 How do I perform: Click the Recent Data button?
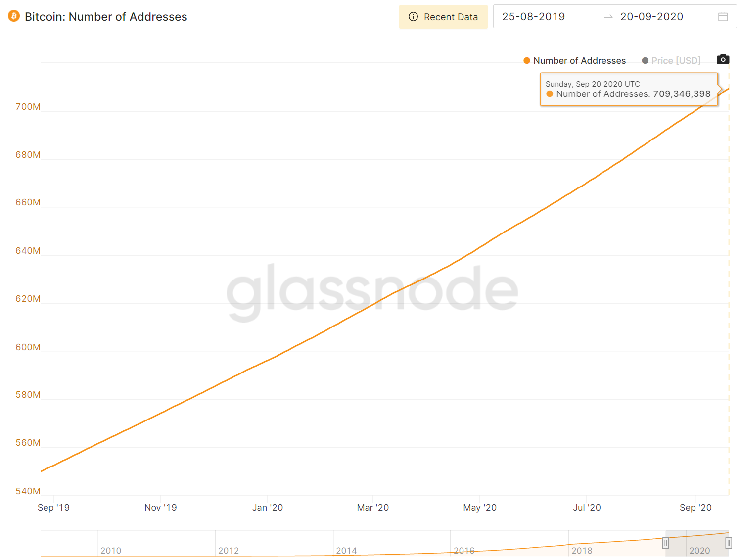(x=443, y=17)
